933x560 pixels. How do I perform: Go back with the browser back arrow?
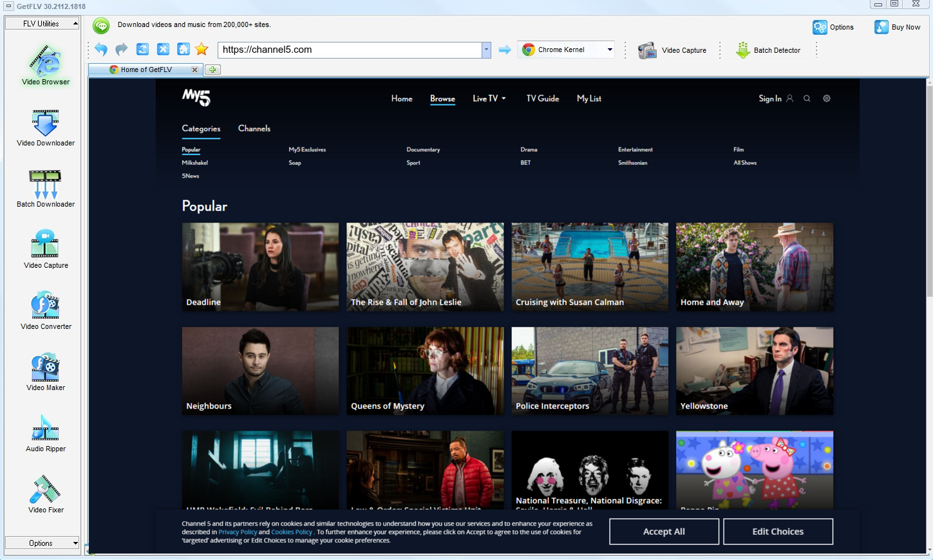pos(101,50)
